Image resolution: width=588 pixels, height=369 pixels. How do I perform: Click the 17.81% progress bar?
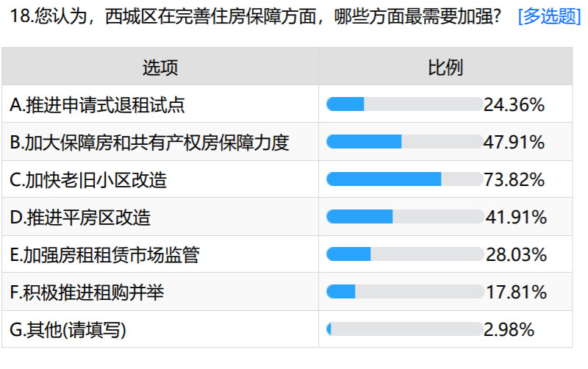point(405,291)
